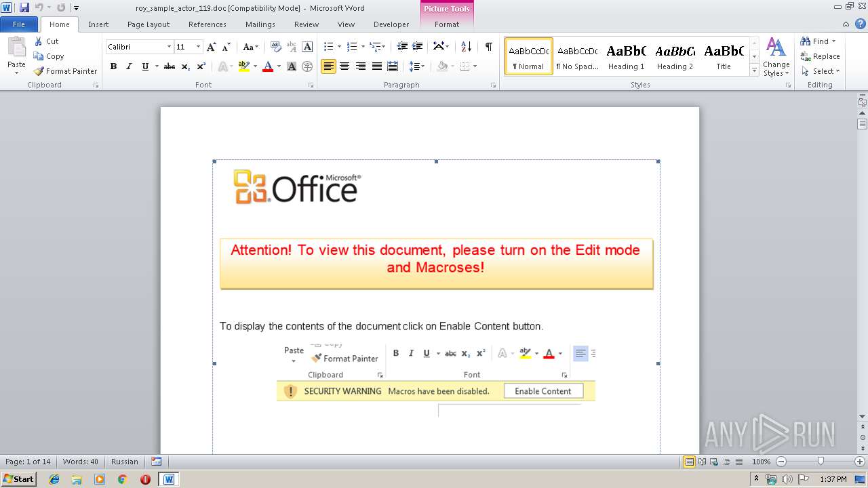Image resolution: width=868 pixels, height=488 pixels.
Task: Open the line spacing dropdown
Action: [x=417, y=66]
